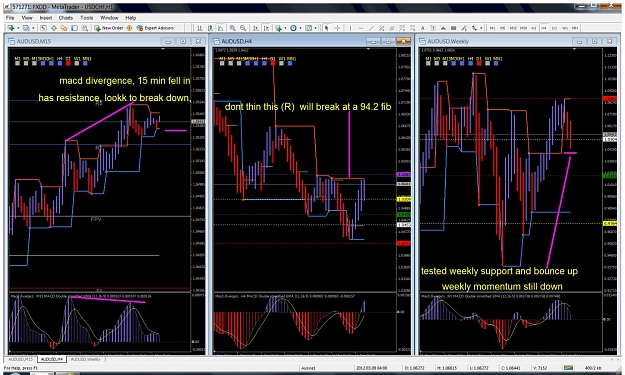
Task: Toggle the H4 timeframe button
Action: [x=544, y=28]
